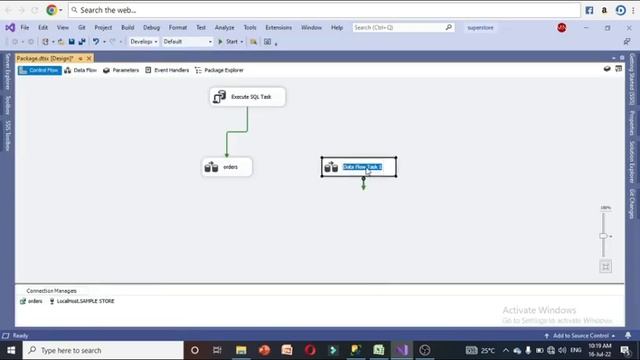Click the Open File toolbar icon
640x360 pixels.
click(x=61, y=42)
